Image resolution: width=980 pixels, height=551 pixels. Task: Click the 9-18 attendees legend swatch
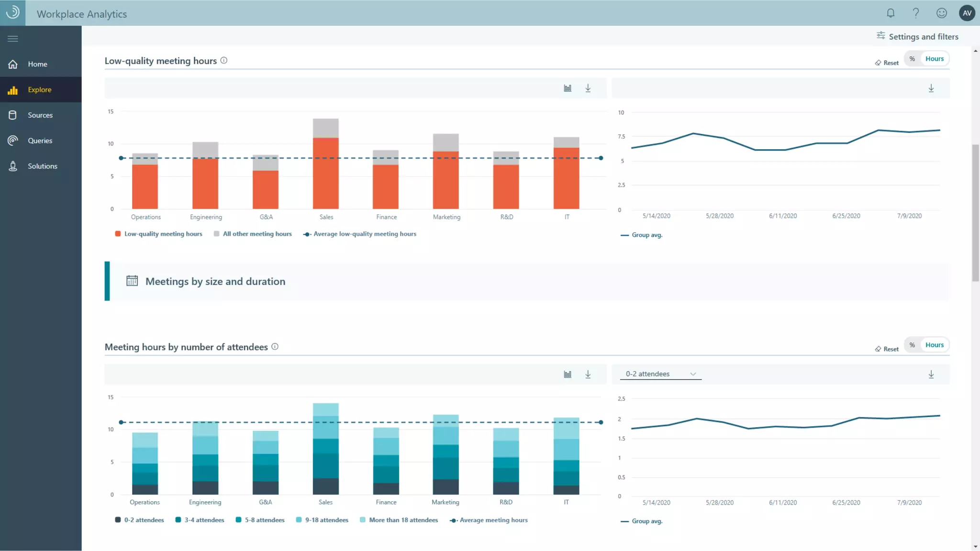pyautogui.click(x=299, y=520)
